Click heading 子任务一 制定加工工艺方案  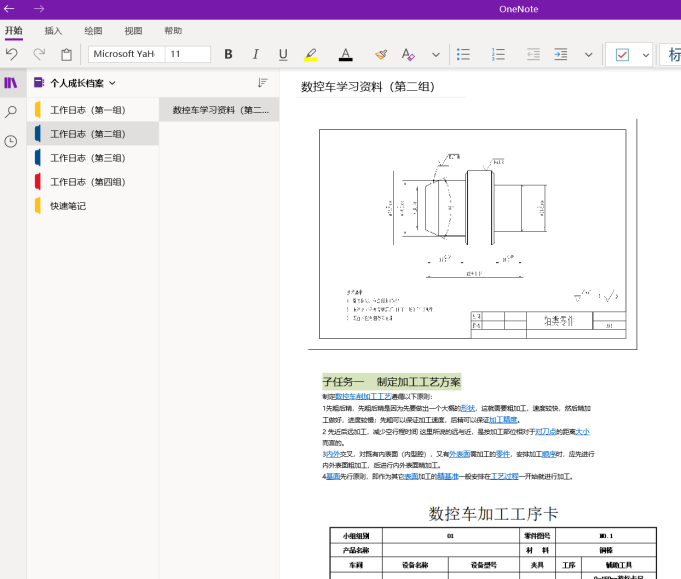(x=391, y=382)
